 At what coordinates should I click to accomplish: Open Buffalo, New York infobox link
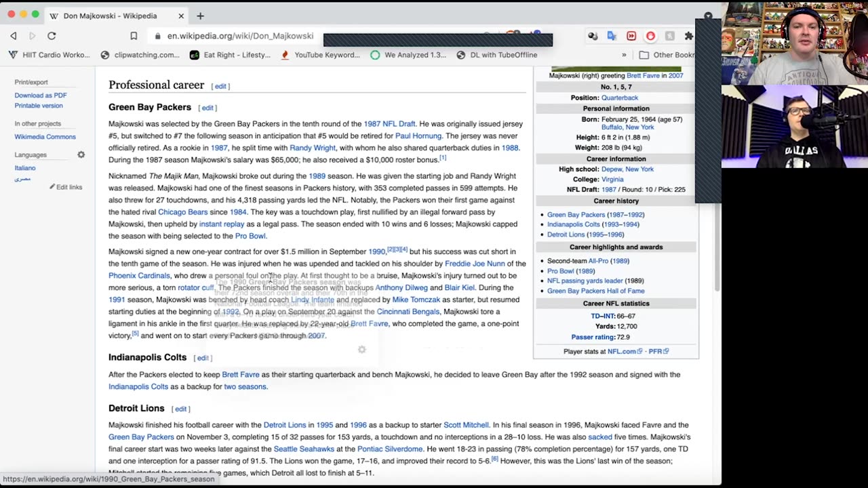(627, 127)
